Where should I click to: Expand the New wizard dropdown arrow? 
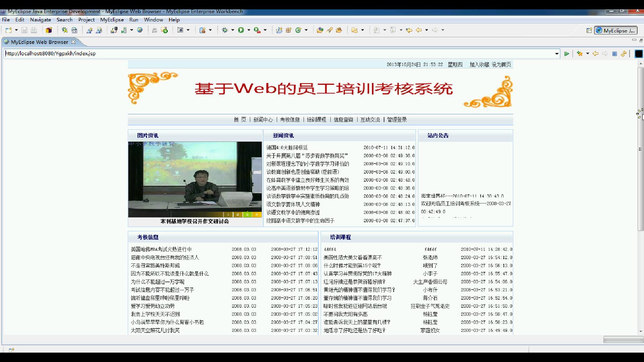(16, 30)
